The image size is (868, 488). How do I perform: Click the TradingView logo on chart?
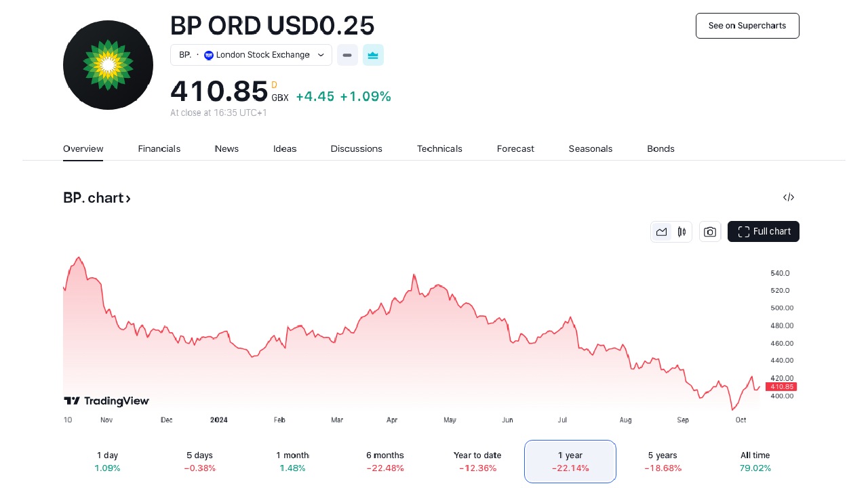tap(106, 401)
